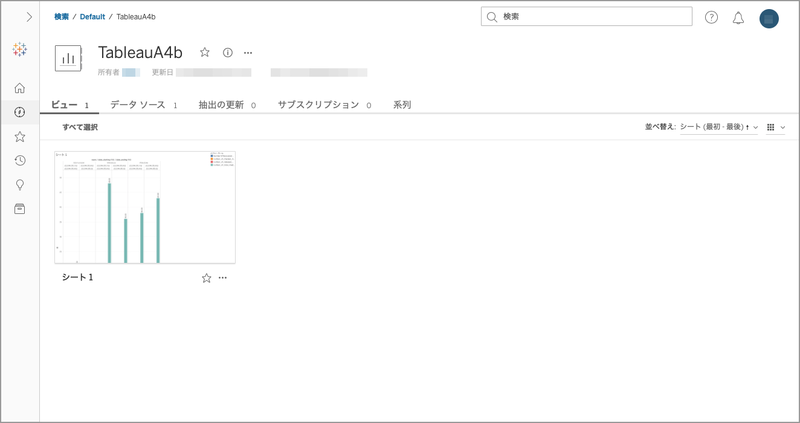Switch to the サブスクリプション tab
The image size is (800, 423).
tap(324, 105)
